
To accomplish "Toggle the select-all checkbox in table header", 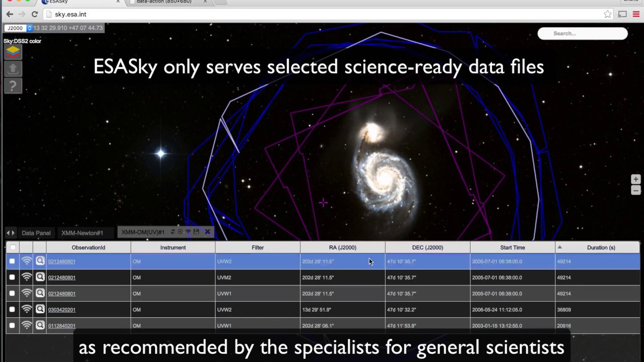I will click(x=13, y=247).
